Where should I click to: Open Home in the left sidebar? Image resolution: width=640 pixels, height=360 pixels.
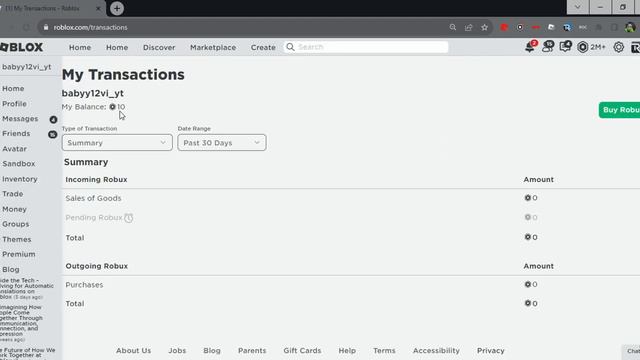pyautogui.click(x=13, y=89)
